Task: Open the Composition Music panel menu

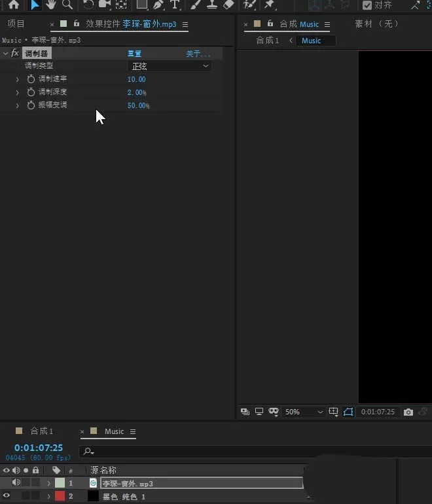Action: pyautogui.click(x=327, y=24)
